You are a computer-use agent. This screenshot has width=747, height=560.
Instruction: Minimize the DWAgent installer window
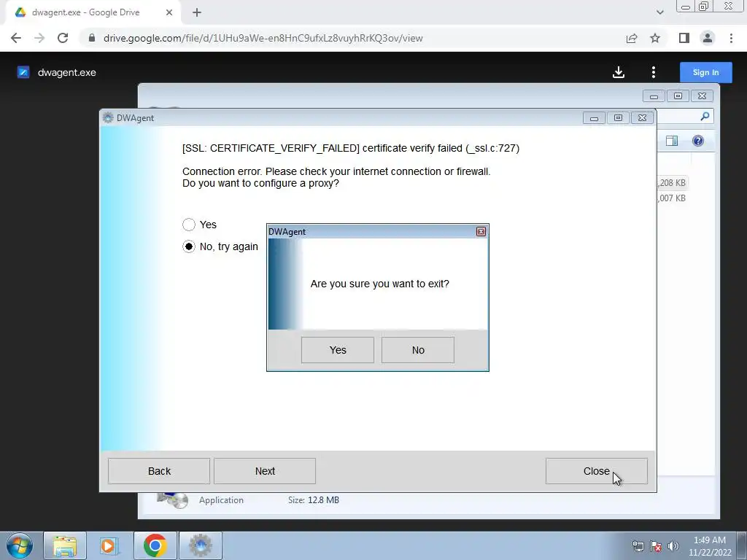coord(594,118)
